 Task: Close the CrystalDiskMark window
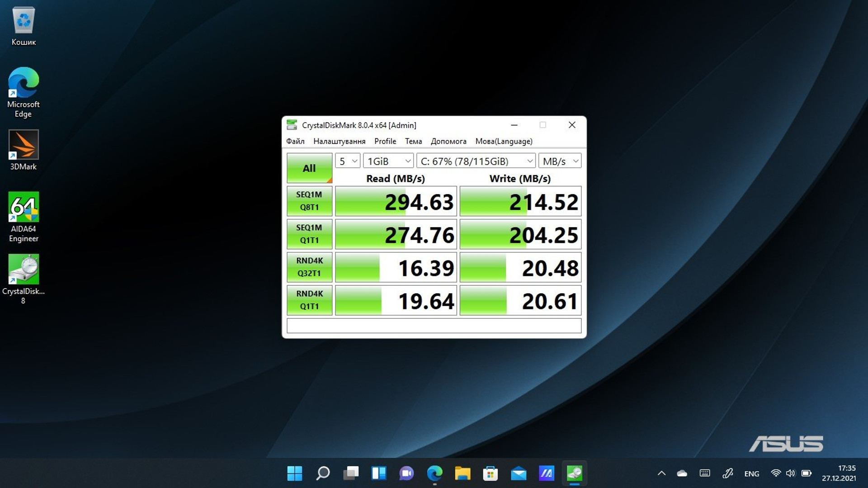pyautogui.click(x=572, y=125)
